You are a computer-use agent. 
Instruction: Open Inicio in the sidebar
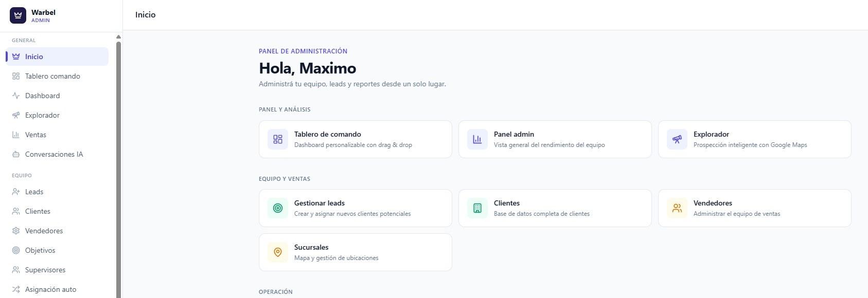click(x=57, y=57)
